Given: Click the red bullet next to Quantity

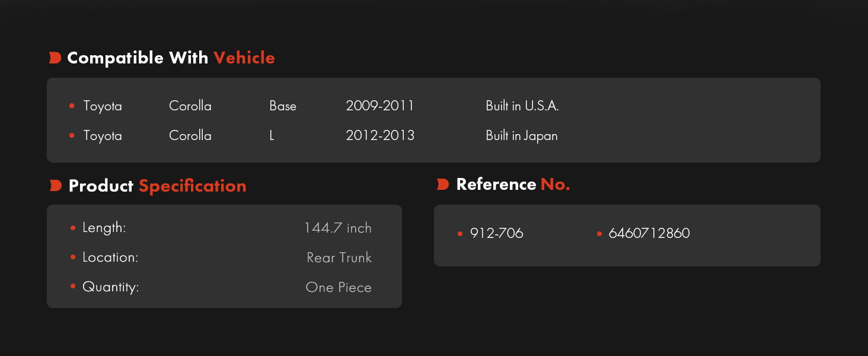Looking at the screenshot, I should tap(73, 287).
